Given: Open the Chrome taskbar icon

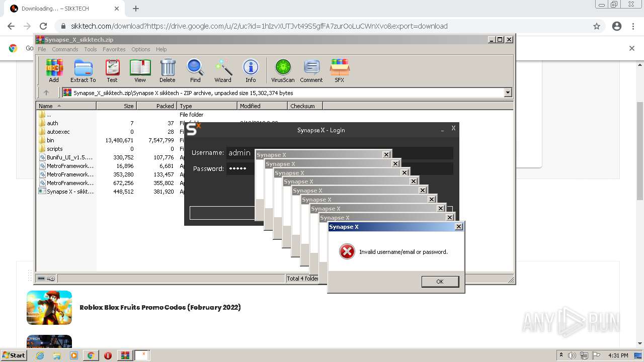Looking at the screenshot, I should (x=91, y=355).
